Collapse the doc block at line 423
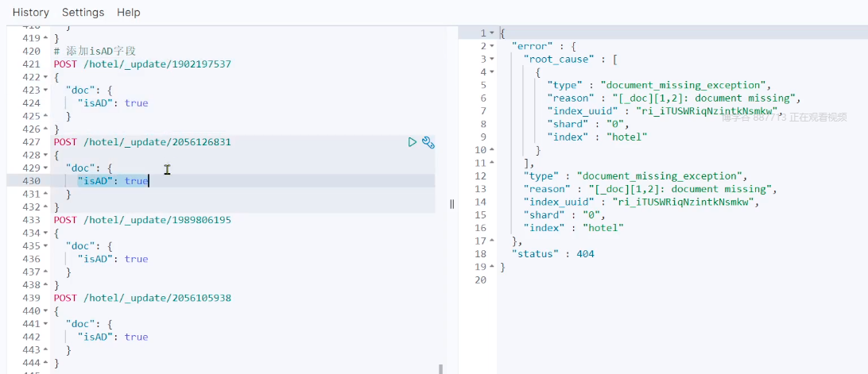Image resolution: width=868 pixels, height=374 pixels. (46, 91)
